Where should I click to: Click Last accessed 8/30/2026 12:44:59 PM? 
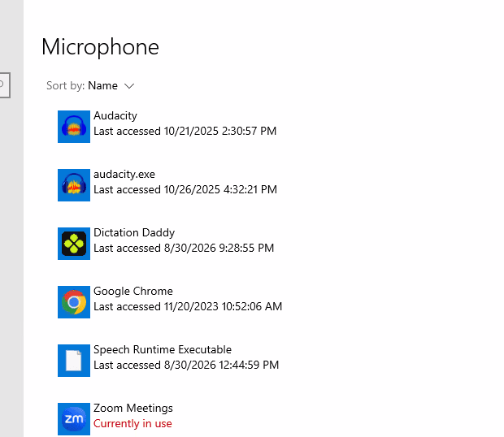coord(186,365)
